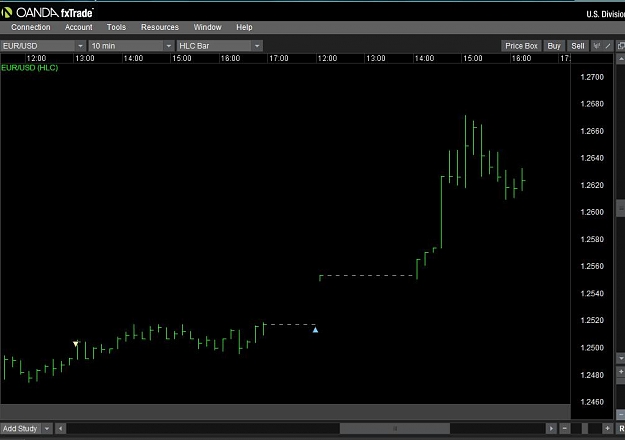Click the horizontal zoom in plus button

(x=607, y=429)
